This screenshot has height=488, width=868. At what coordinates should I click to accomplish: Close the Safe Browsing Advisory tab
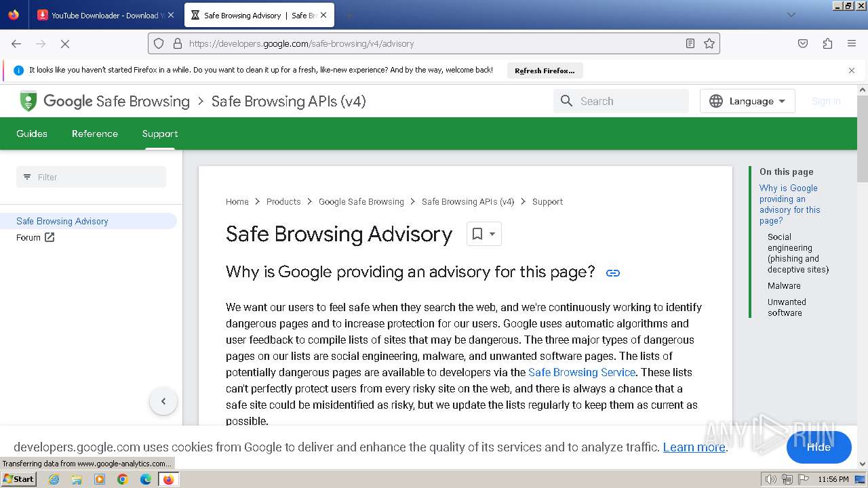pyautogui.click(x=323, y=15)
